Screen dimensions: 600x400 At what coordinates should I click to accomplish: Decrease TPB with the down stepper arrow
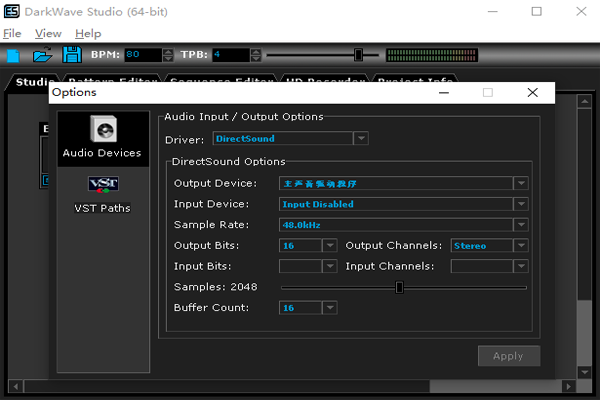click(x=256, y=59)
